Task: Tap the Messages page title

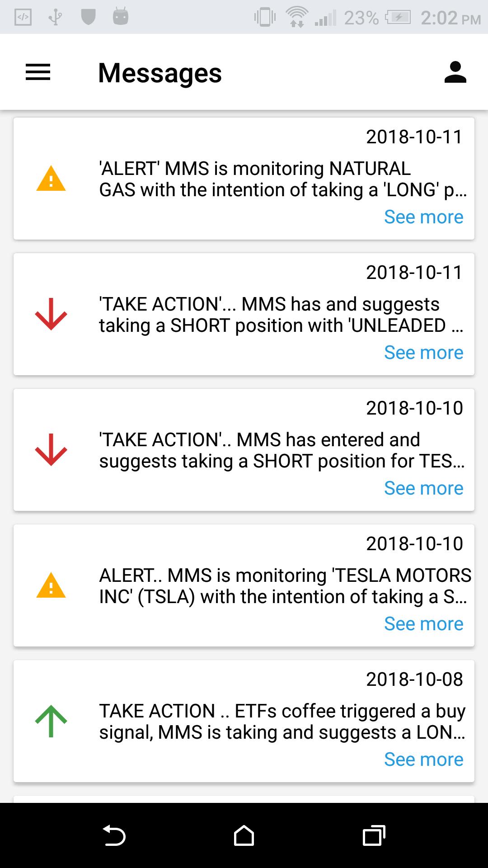Action: [160, 73]
